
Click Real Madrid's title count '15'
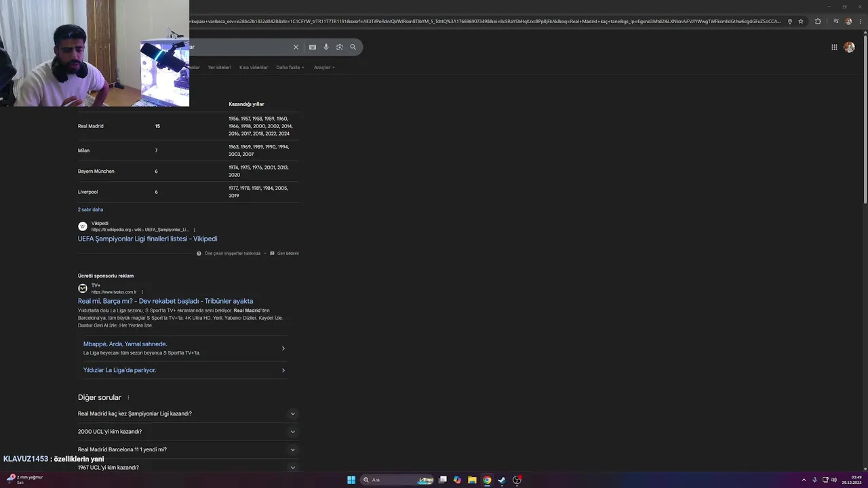tap(157, 126)
